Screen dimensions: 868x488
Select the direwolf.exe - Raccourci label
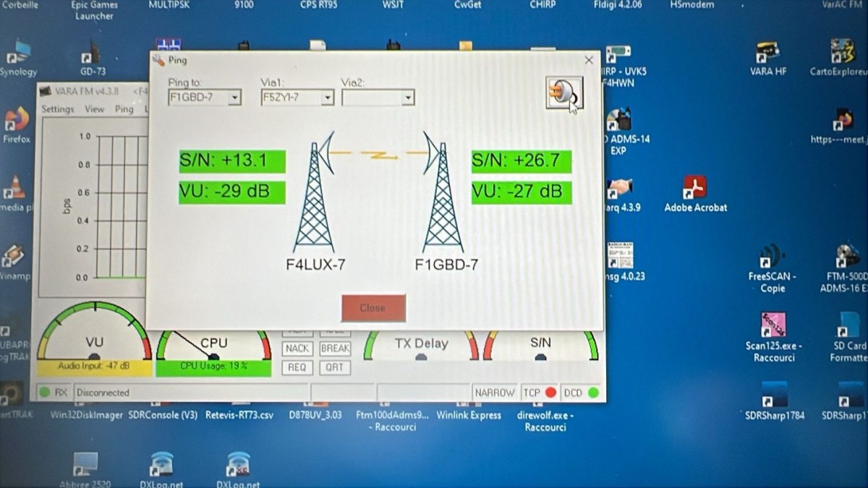click(x=545, y=421)
